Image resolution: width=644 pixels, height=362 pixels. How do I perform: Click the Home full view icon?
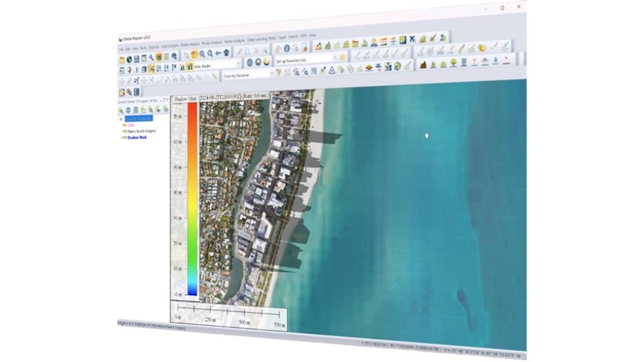[226, 52]
